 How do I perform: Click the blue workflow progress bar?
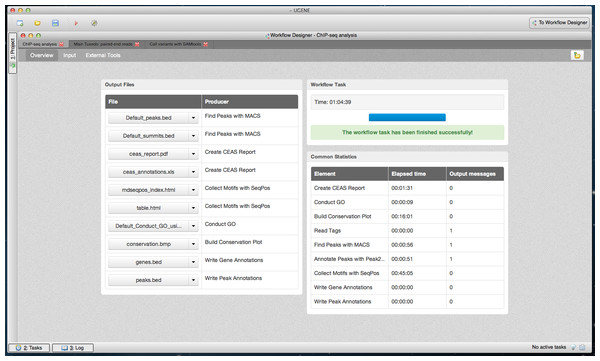407,118
